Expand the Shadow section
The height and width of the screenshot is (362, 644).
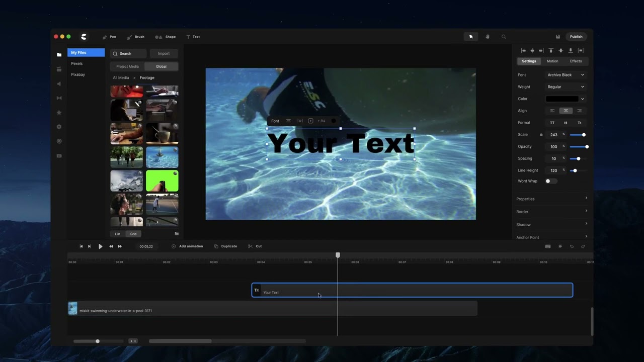click(552, 224)
